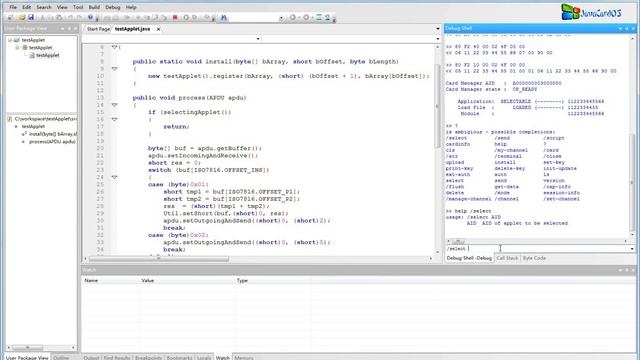Click the code editor vertical scrollbar
The height and width of the screenshot is (360, 640).
tap(437, 149)
